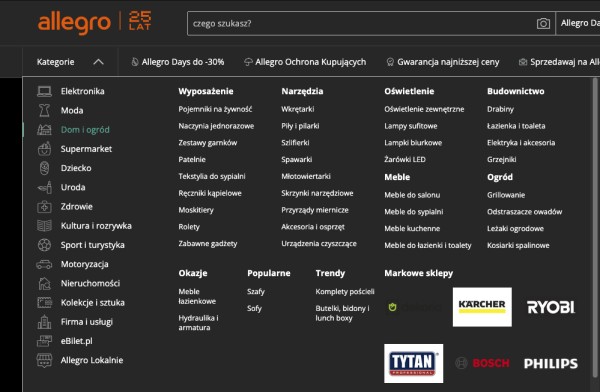Image resolution: width=600 pixels, height=392 pixels.
Task: Click the Elektronika laptop icon
Action: [x=44, y=91]
